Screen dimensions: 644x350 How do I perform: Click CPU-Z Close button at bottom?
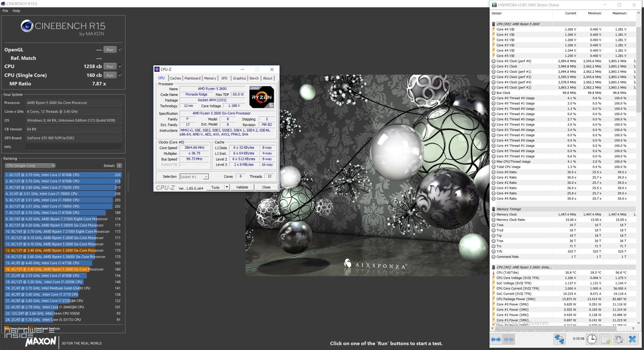click(266, 187)
